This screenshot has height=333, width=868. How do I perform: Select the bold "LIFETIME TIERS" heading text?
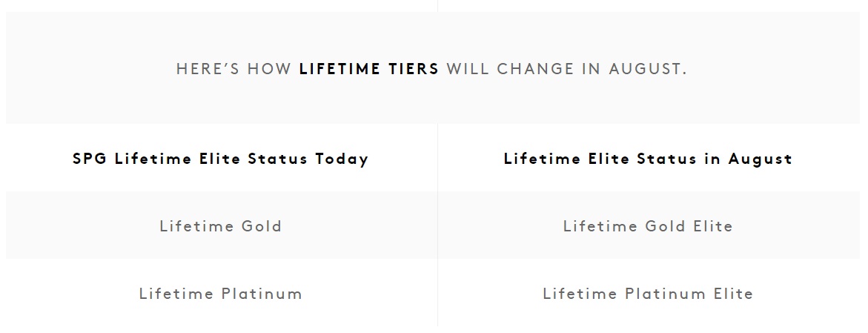pos(368,69)
